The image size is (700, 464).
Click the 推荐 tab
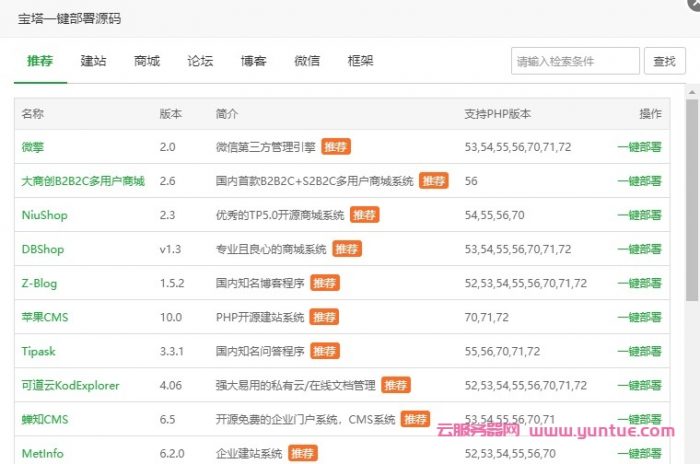[x=41, y=61]
